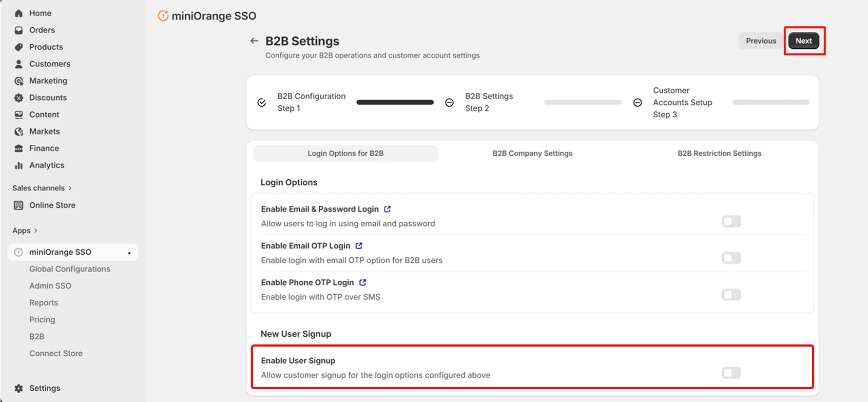Toggle Enable Email OTP Login switch
Screen dimensions: 868x402
[x=731, y=258]
